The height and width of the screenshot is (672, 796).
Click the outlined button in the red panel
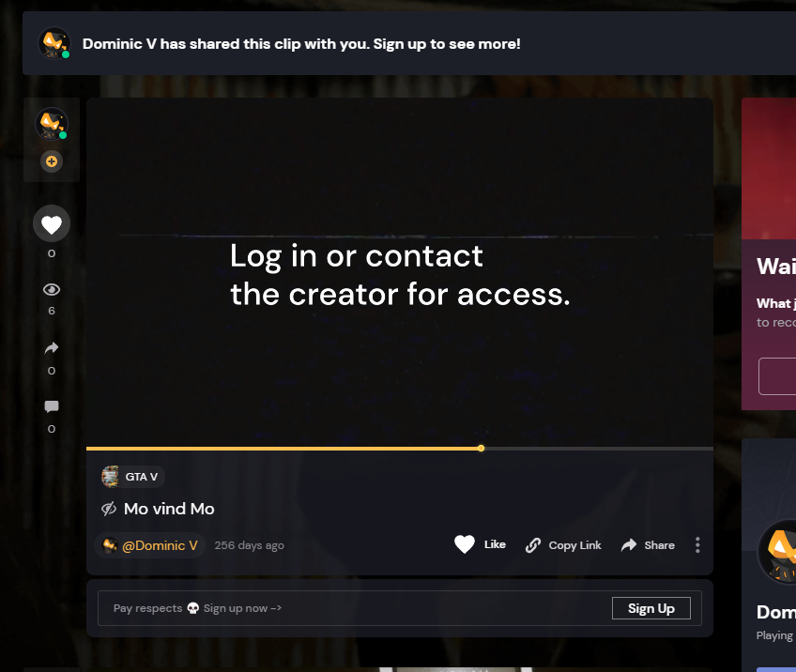(777, 376)
